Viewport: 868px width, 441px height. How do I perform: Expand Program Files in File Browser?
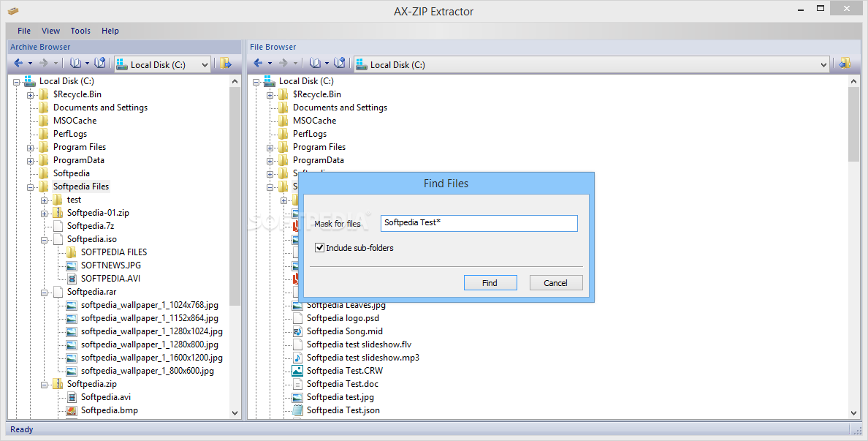(270, 148)
